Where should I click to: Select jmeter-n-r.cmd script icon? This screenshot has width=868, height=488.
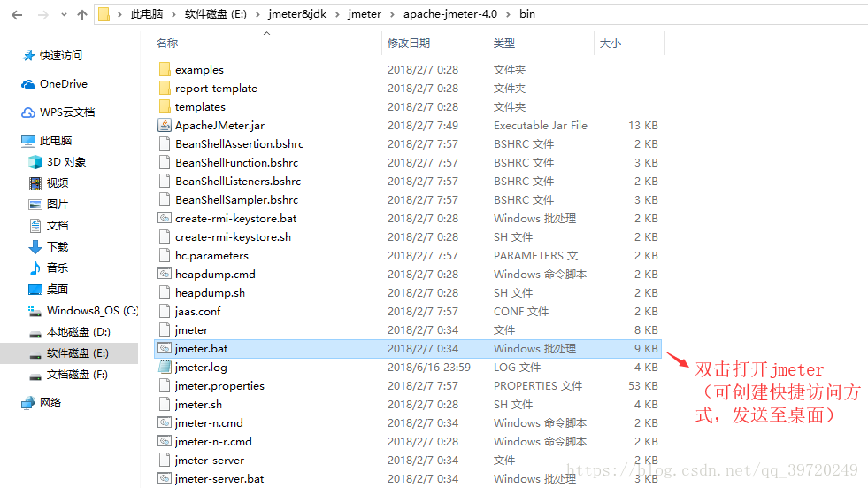(x=165, y=441)
